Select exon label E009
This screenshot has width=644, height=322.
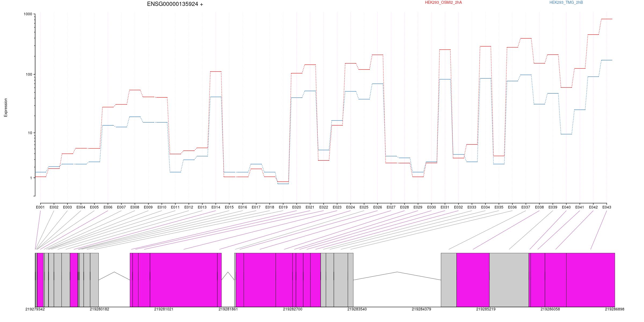(x=148, y=207)
